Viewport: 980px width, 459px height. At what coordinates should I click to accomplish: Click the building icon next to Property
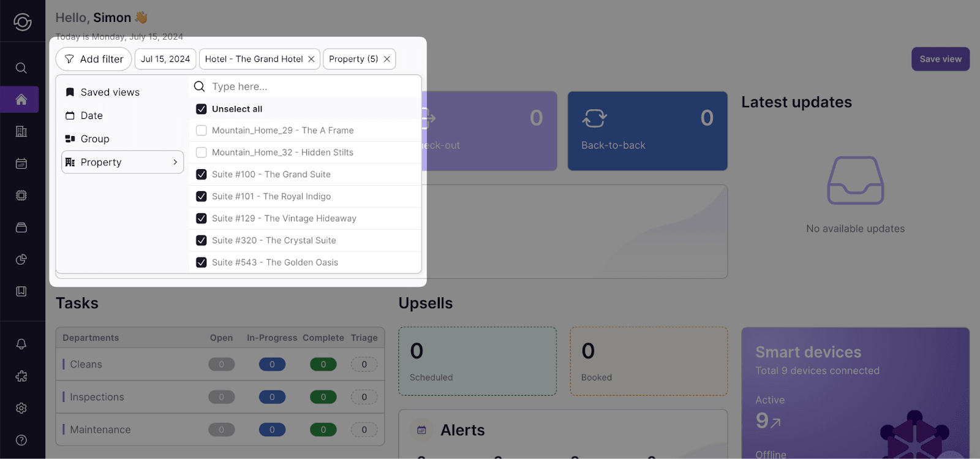tap(70, 162)
